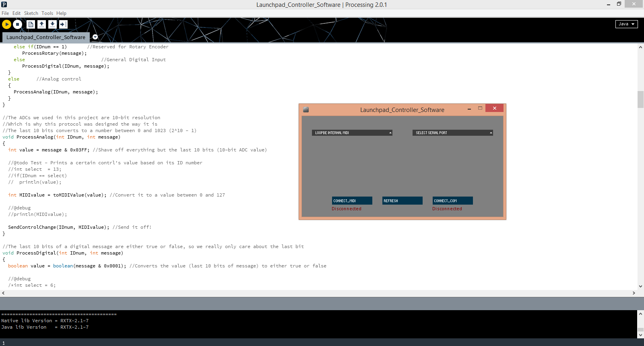The image size is (644, 346).
Task: Run the sketch with the play button
Action: coord(6,24)
